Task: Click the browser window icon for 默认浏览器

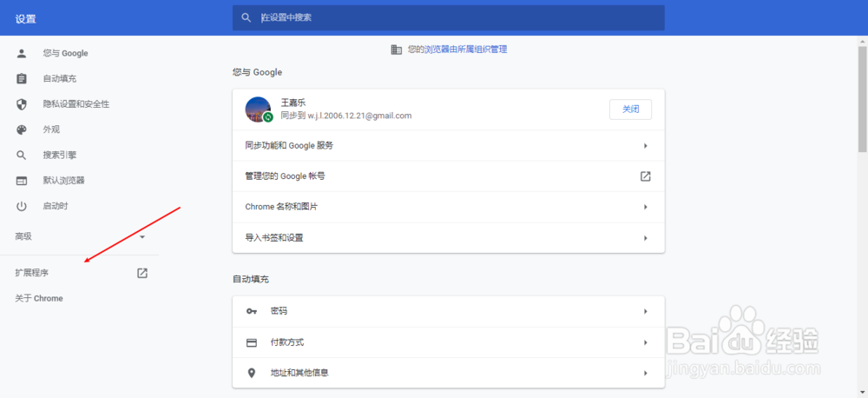Action: click(x=21, y=181)
